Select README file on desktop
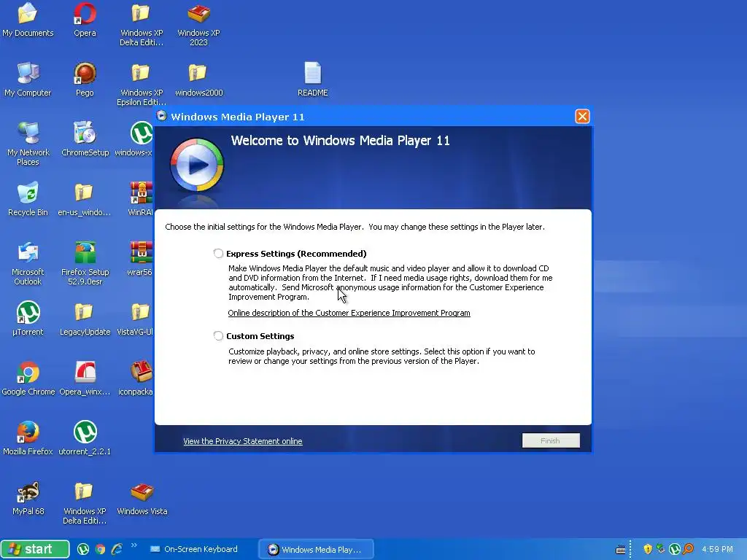This screenshot has height=560, width=747. click(x=312, y=79)
